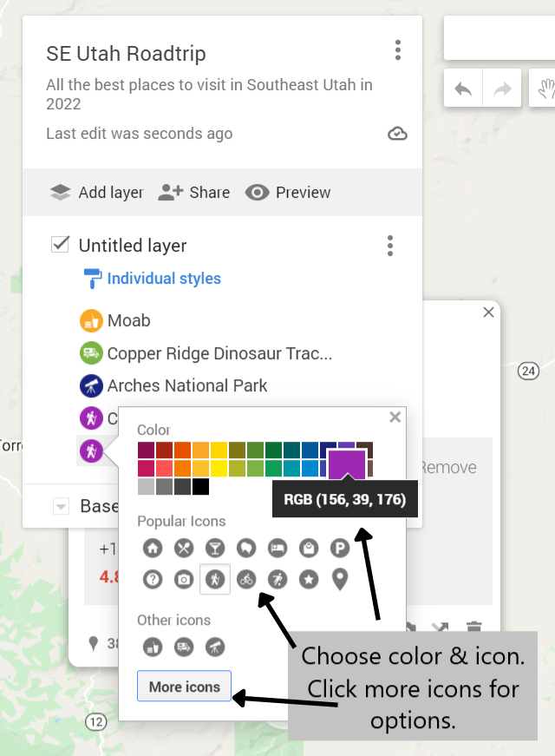
Task: Click the green RV marker icon
Action: click(91, 353)
